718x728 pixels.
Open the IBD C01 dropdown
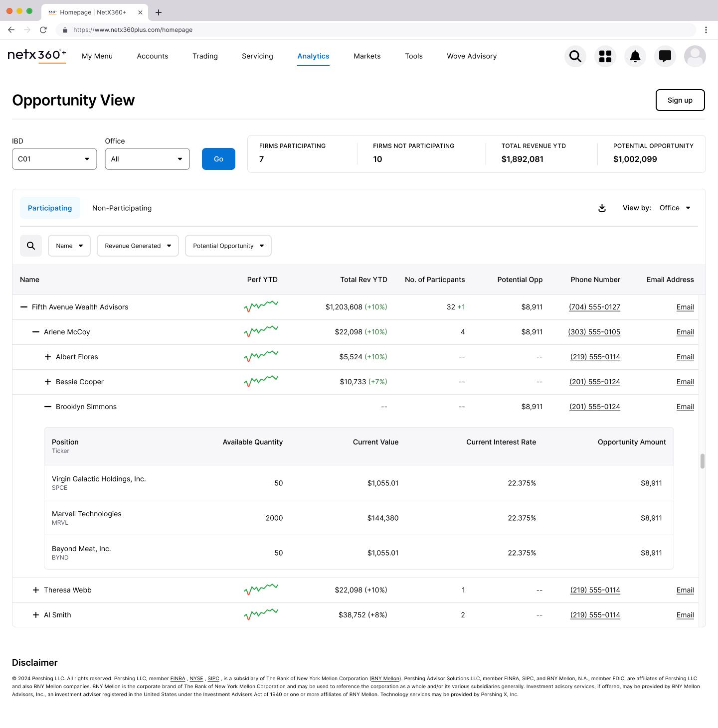(x=54, y=159)
